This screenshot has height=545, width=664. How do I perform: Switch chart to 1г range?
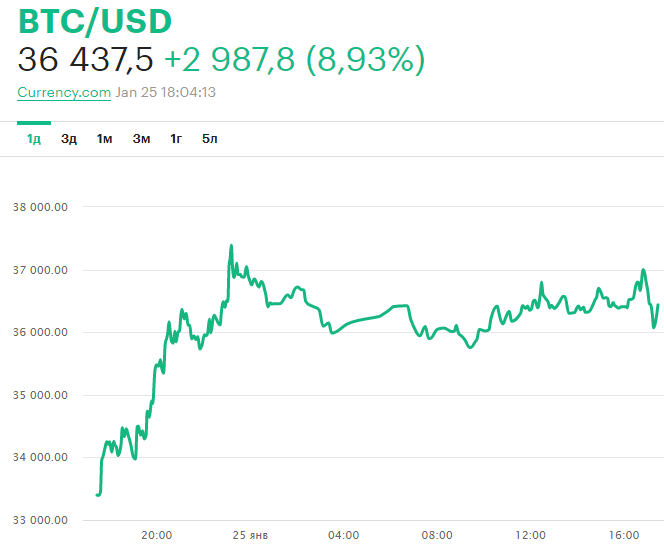point(176,138)
